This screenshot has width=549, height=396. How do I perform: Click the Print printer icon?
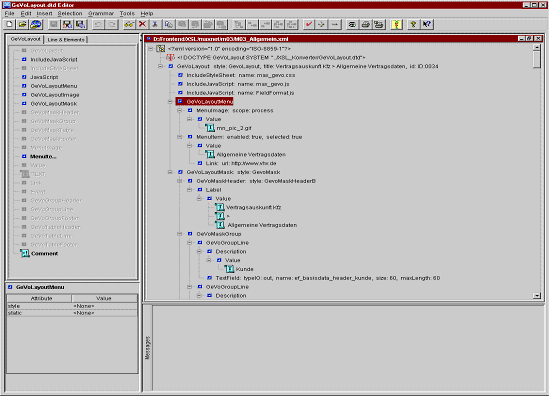[366, 24]
